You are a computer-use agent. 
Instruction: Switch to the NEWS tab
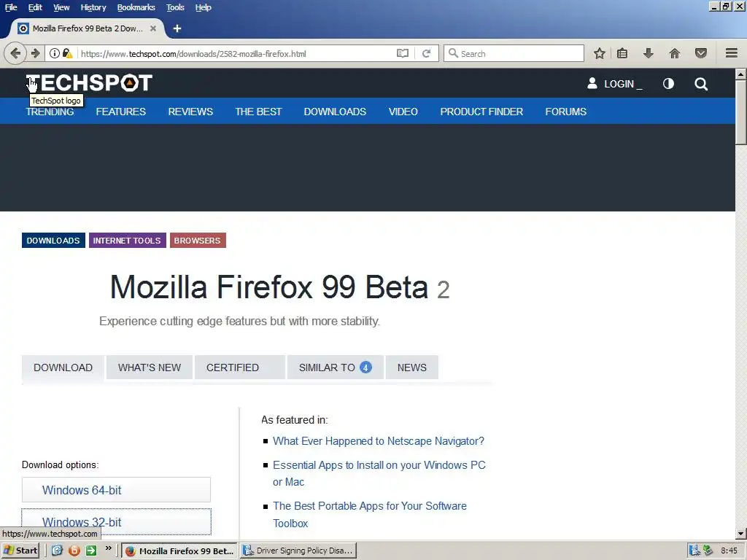coord(412,367)
